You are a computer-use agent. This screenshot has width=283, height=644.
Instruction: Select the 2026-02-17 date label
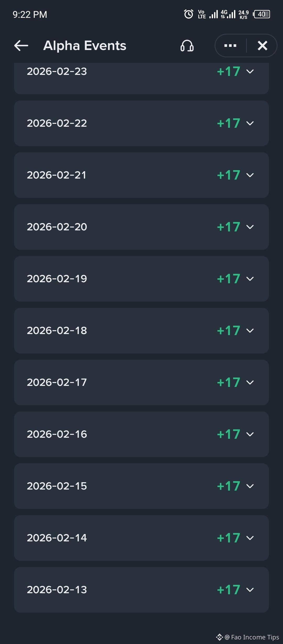click(57, 382)
